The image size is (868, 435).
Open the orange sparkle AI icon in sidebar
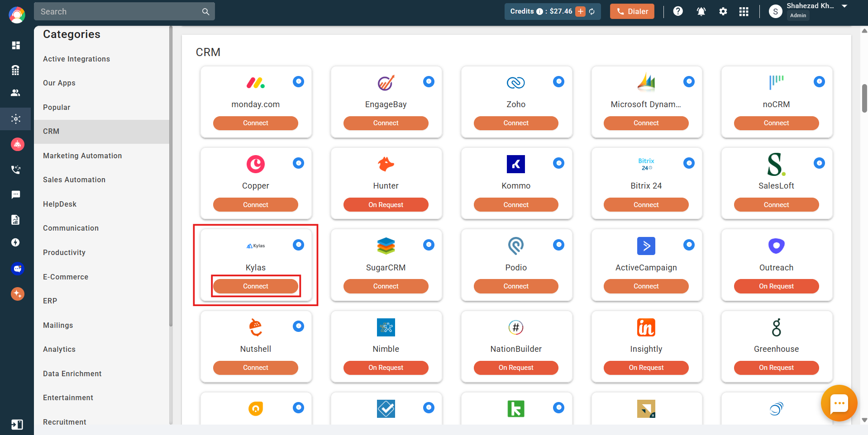pyautogui.click(x=17, y=294)
